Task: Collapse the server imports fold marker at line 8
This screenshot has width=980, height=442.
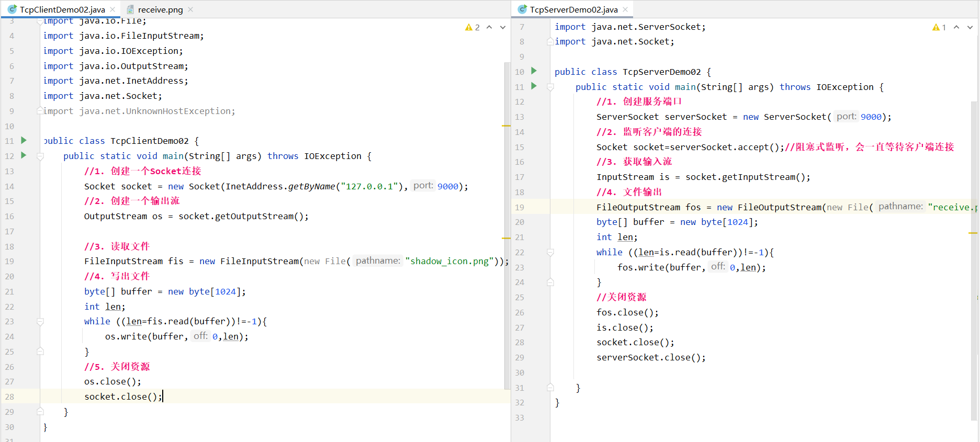Action: 550,42
